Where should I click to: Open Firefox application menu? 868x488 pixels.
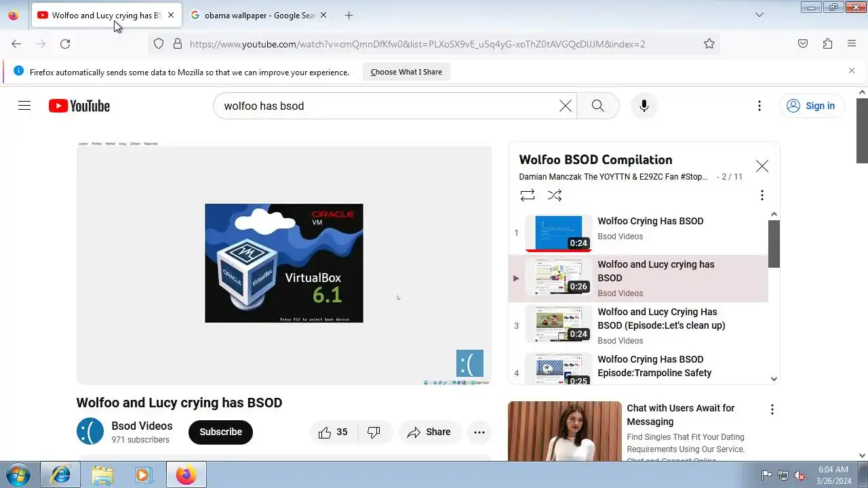852,44
